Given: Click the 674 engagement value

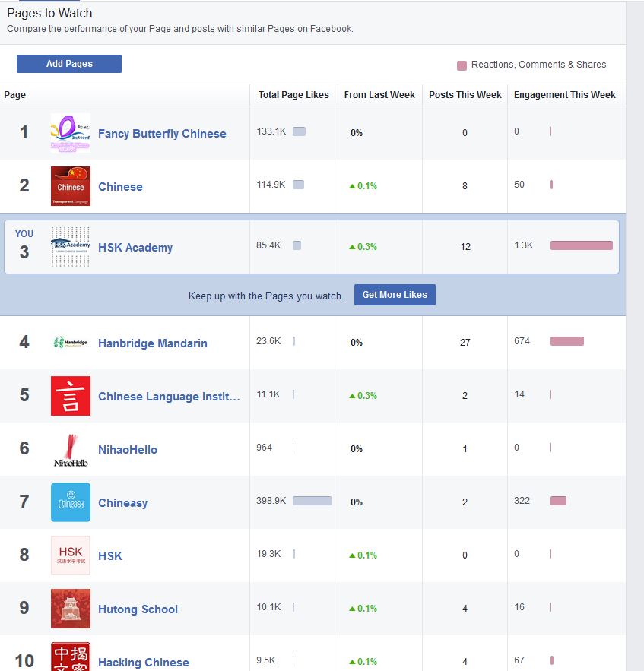Looking at the screenshot, I should pos(522,341).
